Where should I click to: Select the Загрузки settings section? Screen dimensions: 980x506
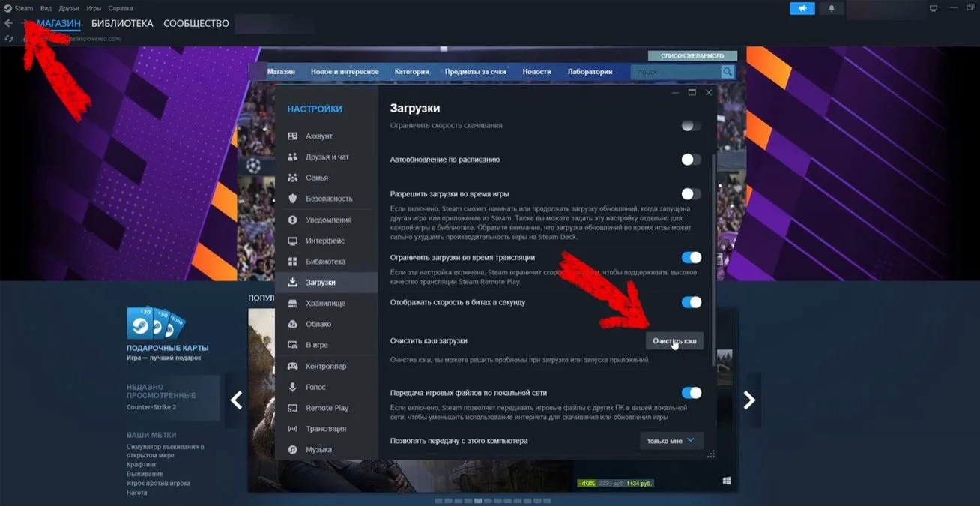pyautogui.click(x=326, y=283)
